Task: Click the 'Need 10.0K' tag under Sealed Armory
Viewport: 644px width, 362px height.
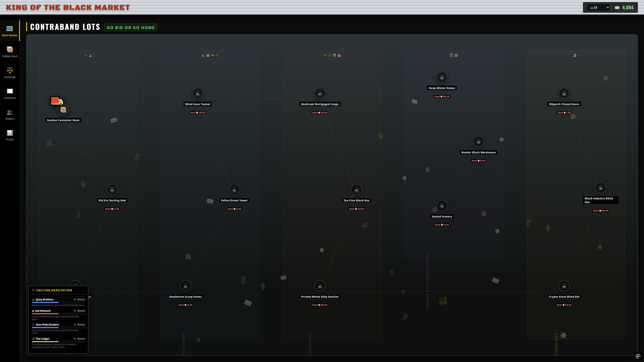Action: (442, 225)
